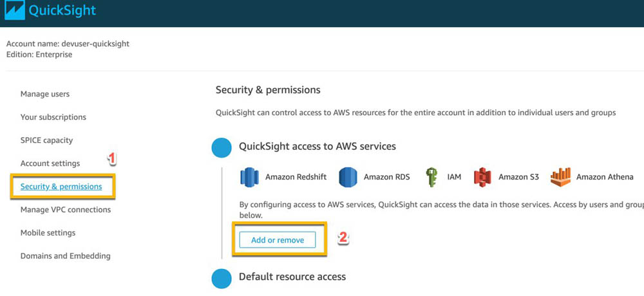Open Account settings in the sidebar
644x296 pixels.
(x=50, y=163)
